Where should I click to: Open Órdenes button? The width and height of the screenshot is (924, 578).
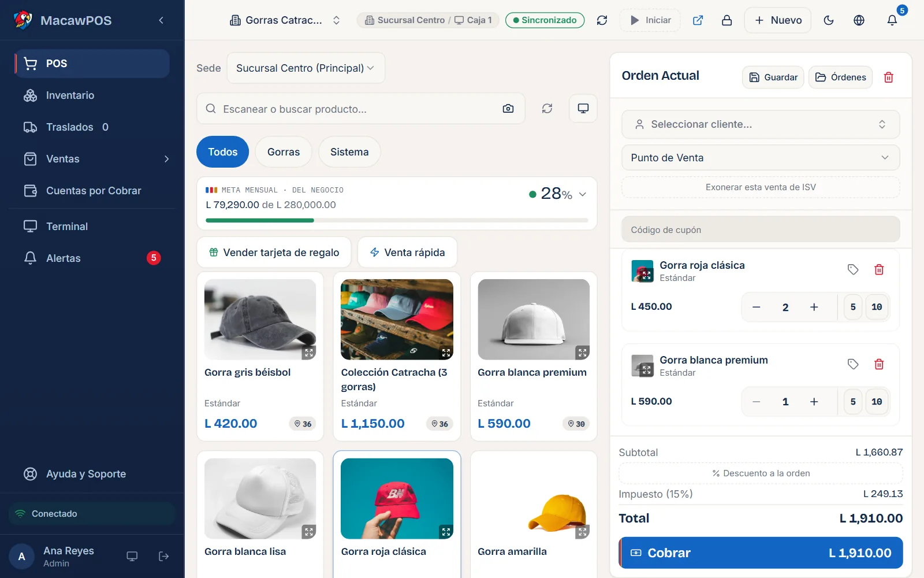point(840,77)
